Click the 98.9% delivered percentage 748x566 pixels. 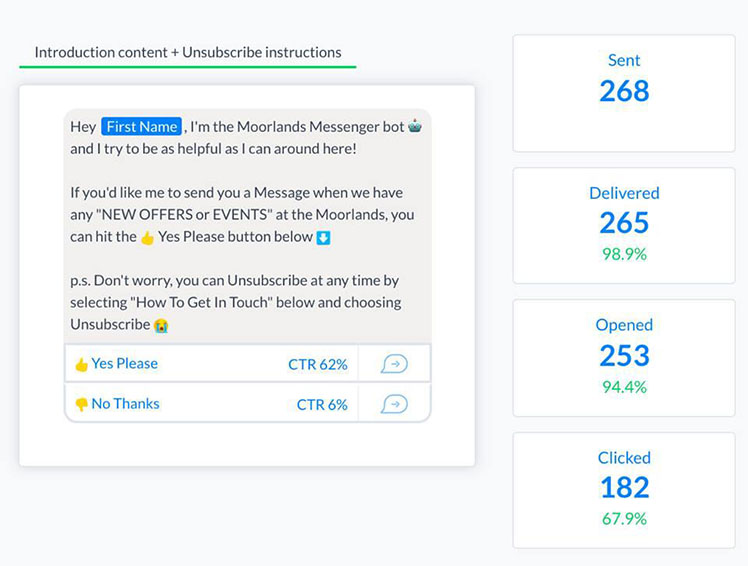(624, 254)
